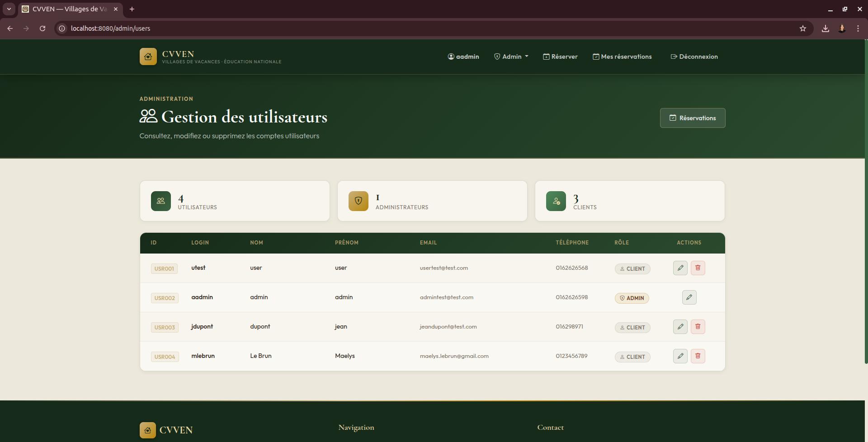Screen dimensions: 868x442
Task: Click the CVVEN house logo in header
Action: pyautogui.click(x=148, y=56)
